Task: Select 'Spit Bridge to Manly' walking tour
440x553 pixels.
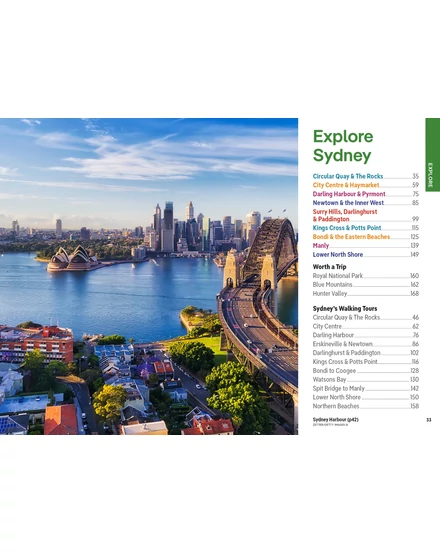Action: coord(366,388)
